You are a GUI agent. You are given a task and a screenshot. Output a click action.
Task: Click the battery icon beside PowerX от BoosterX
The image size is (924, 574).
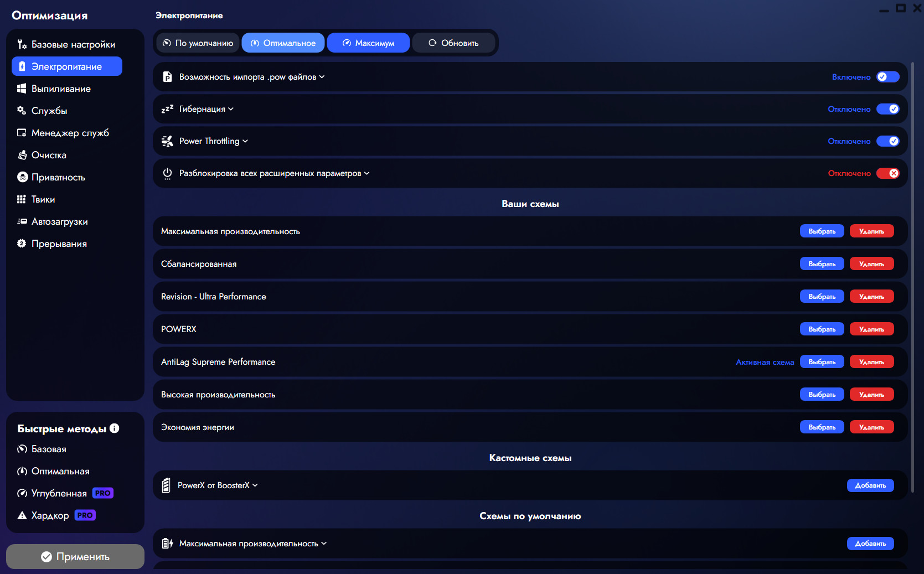click(x=166, y=485)
